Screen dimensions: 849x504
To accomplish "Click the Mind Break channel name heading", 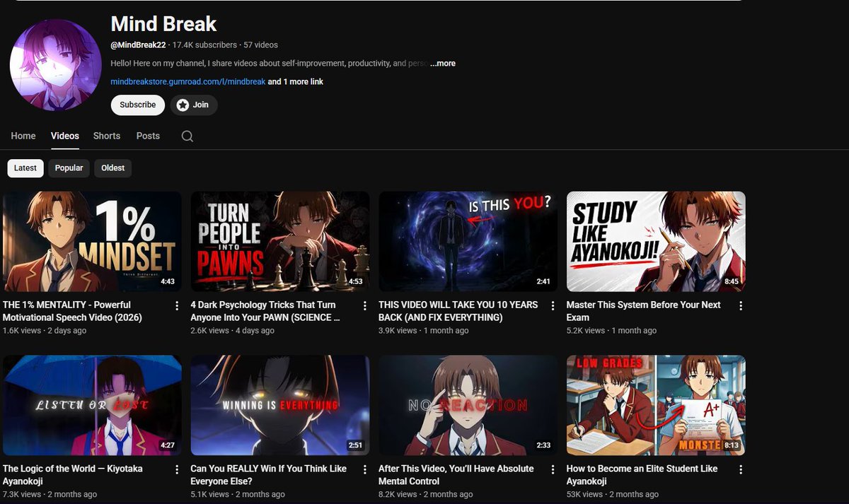I will pyautogui.click(x=163, y=24).
